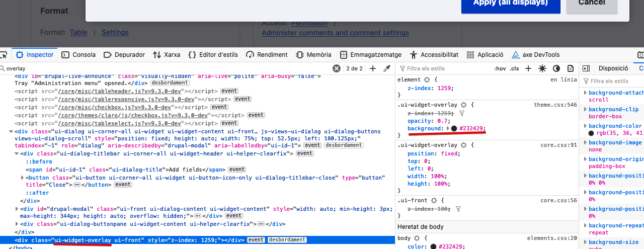
Task: Click the selector highlighter icon beside element rule
Action: (427, 79)
